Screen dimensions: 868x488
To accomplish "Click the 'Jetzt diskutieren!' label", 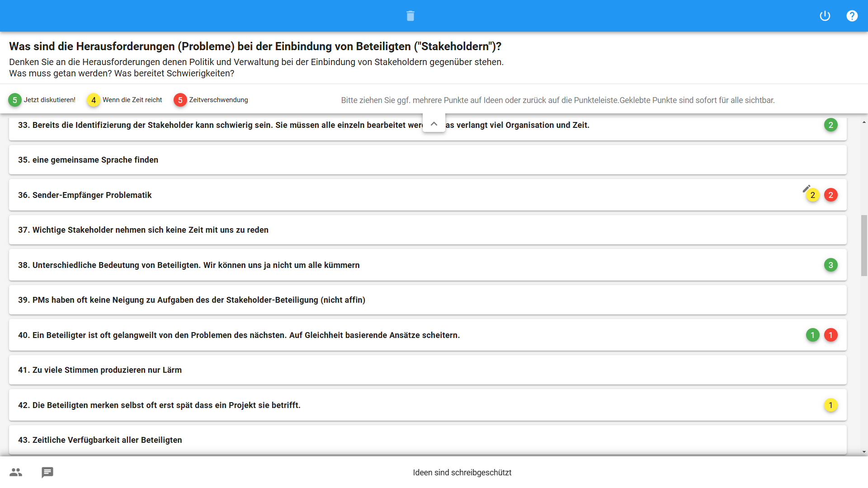I will pos(50,100).
